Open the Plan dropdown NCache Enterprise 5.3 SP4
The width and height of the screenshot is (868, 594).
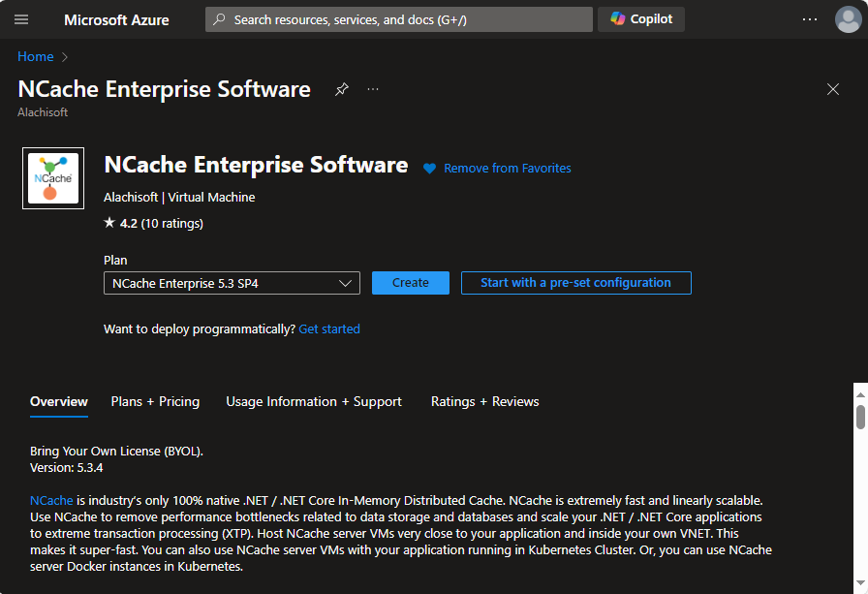point(232,283)
